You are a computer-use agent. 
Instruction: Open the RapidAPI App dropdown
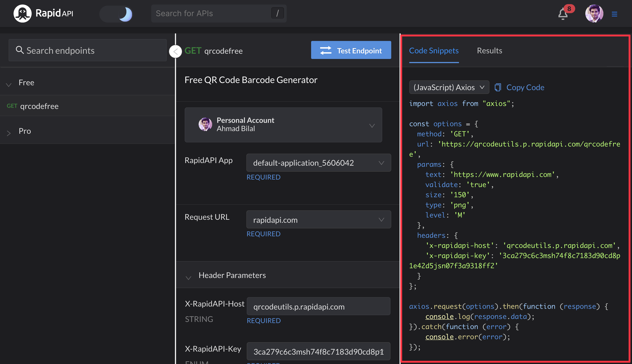pyautogui.click(x=318, y=163)
